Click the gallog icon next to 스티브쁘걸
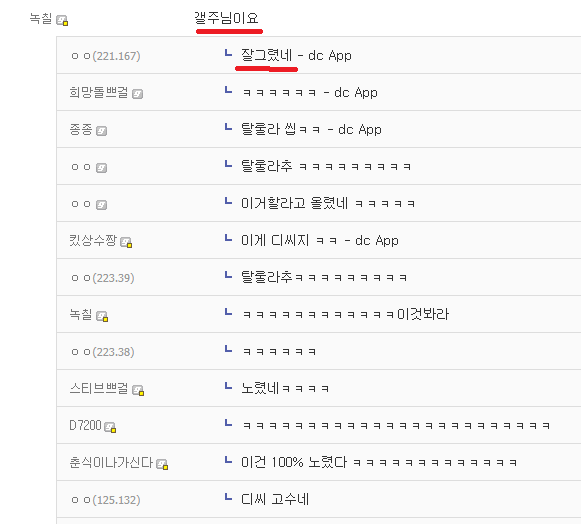The image size is (581, 524). coord(138,390)
